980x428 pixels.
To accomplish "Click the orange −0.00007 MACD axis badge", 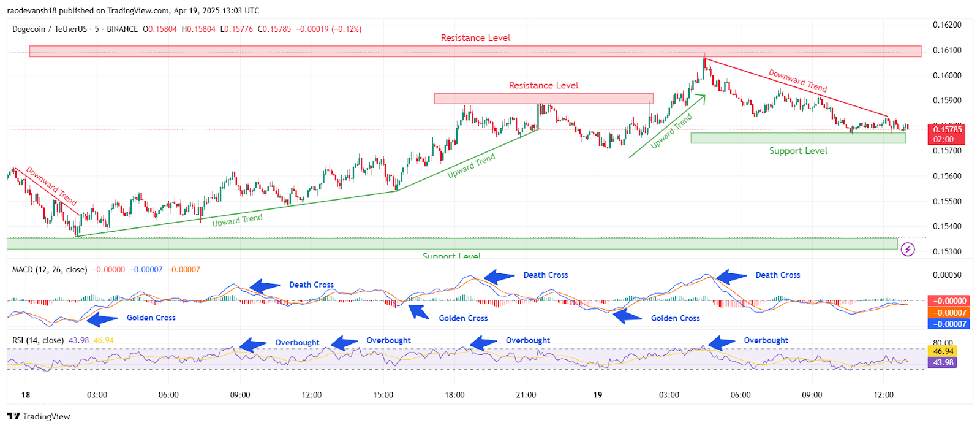I will tap(949, 313).
